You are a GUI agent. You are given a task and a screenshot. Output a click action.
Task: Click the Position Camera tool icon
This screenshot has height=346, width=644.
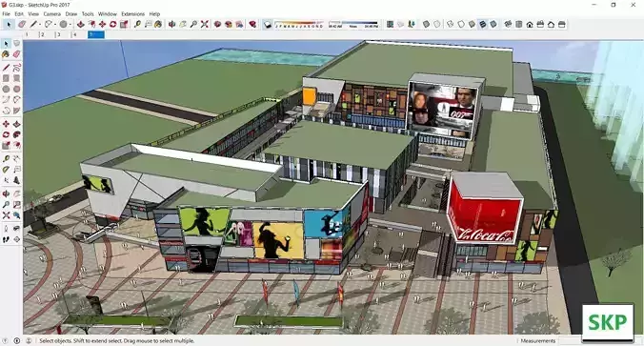tap(6, 229)
